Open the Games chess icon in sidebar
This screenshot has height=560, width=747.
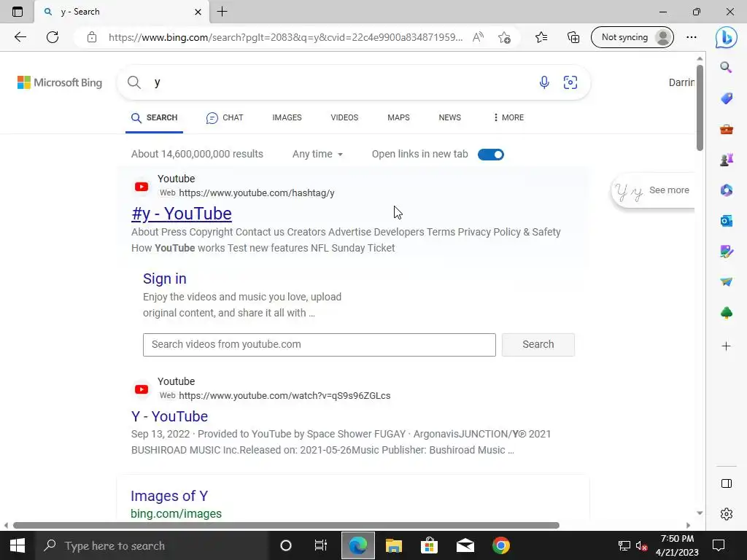[726, 160]
